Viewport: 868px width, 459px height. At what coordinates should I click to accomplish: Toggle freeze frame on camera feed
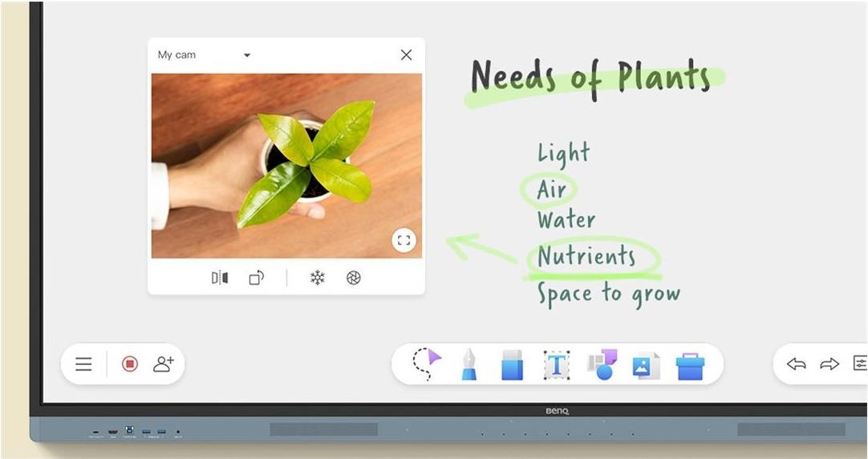coord(318,278)
